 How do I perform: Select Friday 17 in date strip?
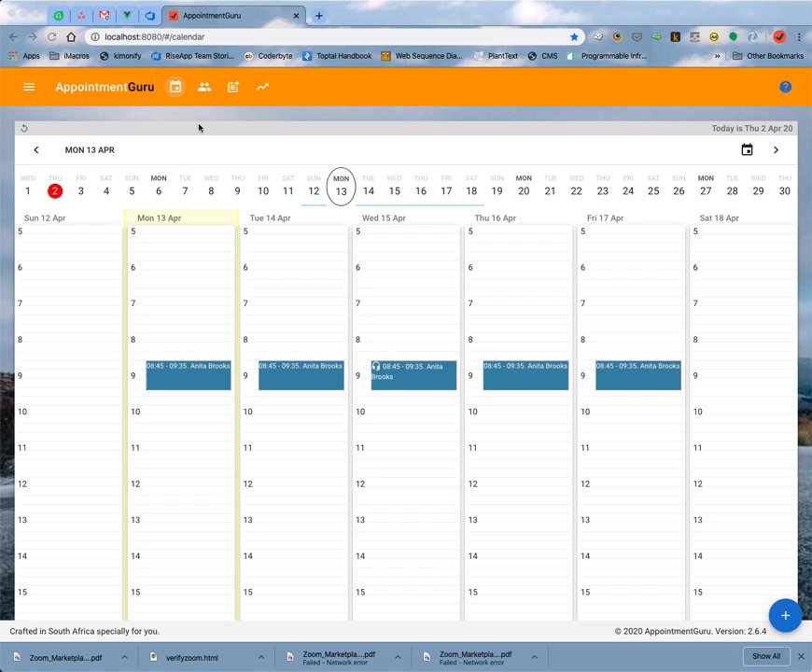click(446, 187)
